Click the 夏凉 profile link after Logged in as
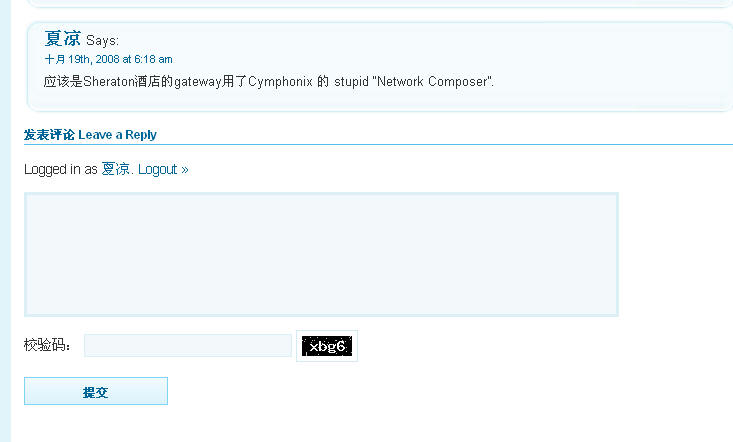733x442 pixels. click(115, 169)
